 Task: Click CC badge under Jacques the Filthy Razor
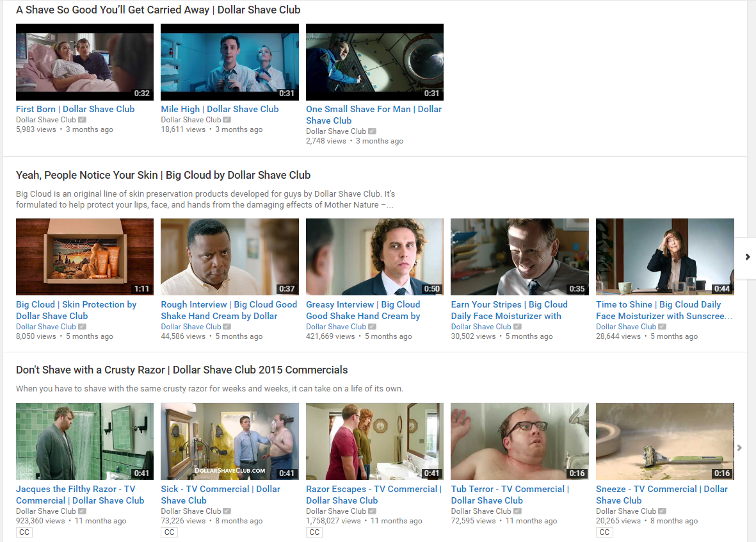(24, 532)
